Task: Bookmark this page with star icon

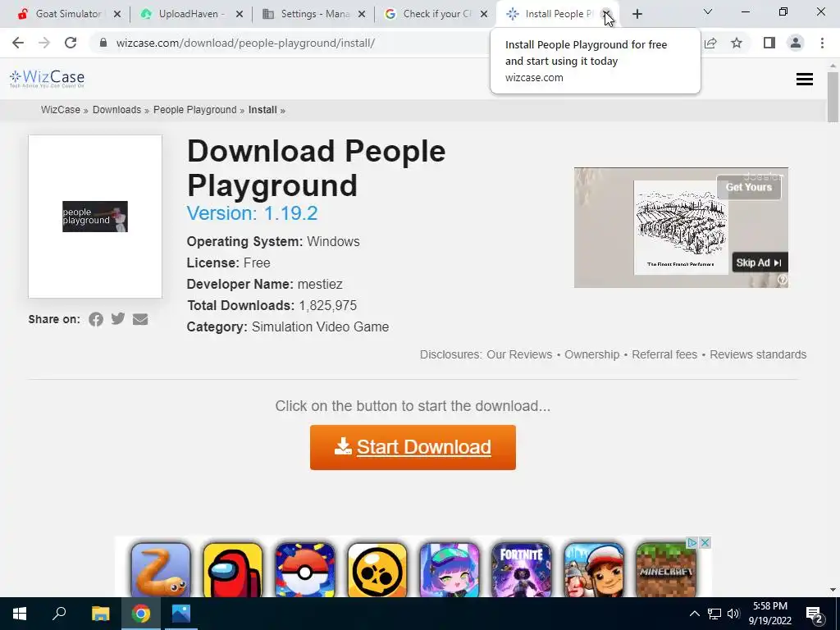Action: pyautogui.click(x=737, y=43)
